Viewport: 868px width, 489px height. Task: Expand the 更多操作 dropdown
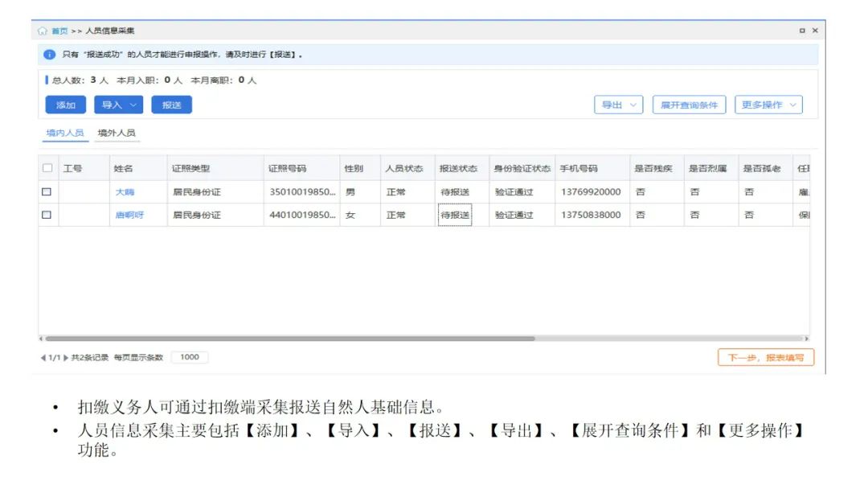(768, 105)
